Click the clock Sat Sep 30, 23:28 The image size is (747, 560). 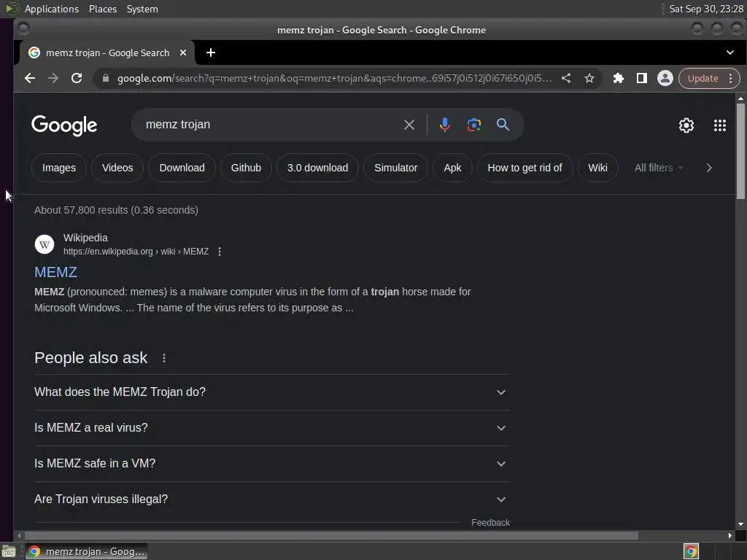[705, 9]
